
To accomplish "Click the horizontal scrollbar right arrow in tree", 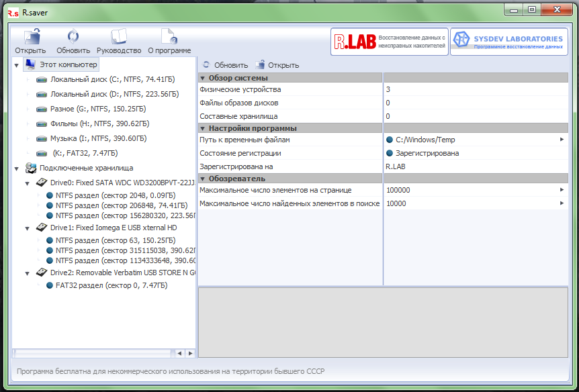I will (190, 353).
